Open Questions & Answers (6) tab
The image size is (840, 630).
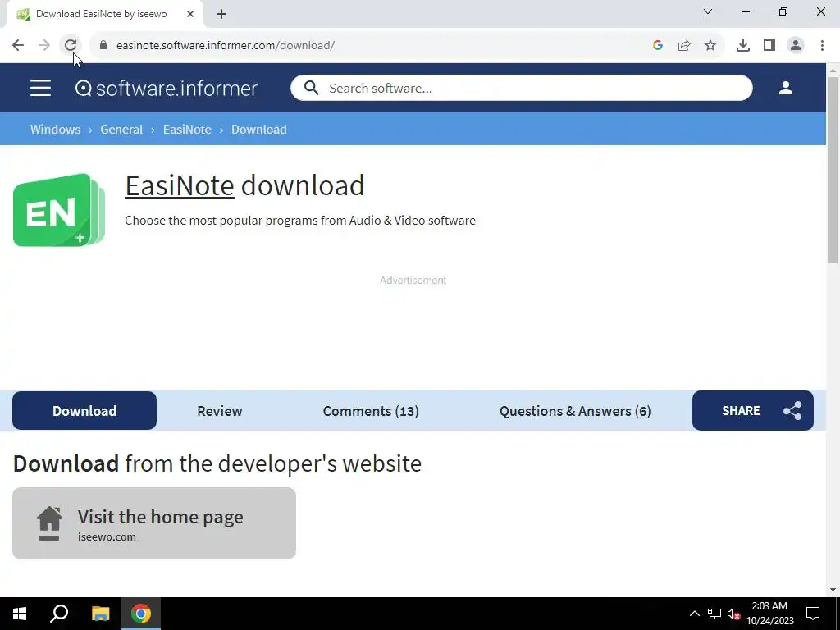coord(575,411)
